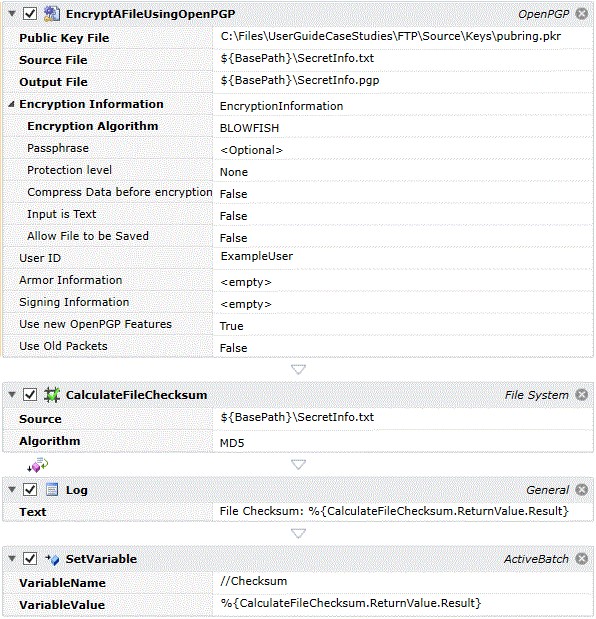Remove the EncryptAFileUsingOpenPGP step with X icon
The height and width of the screenshot is (619, 596).
coord(581,14)
